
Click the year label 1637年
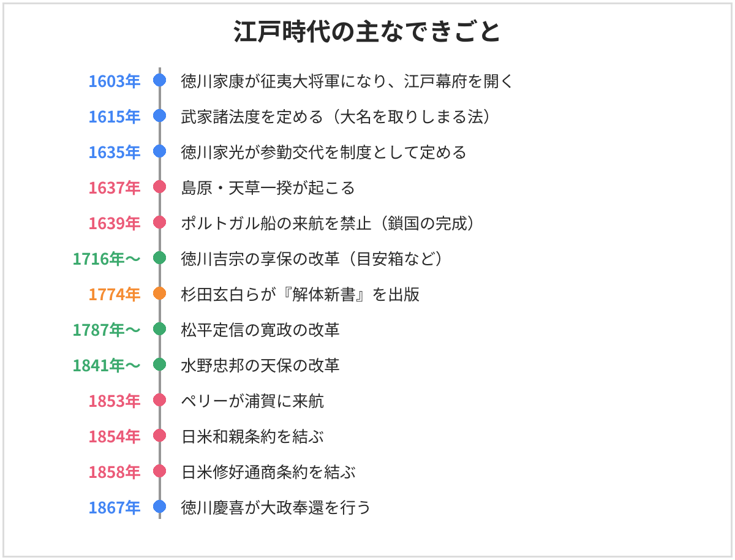115,187
